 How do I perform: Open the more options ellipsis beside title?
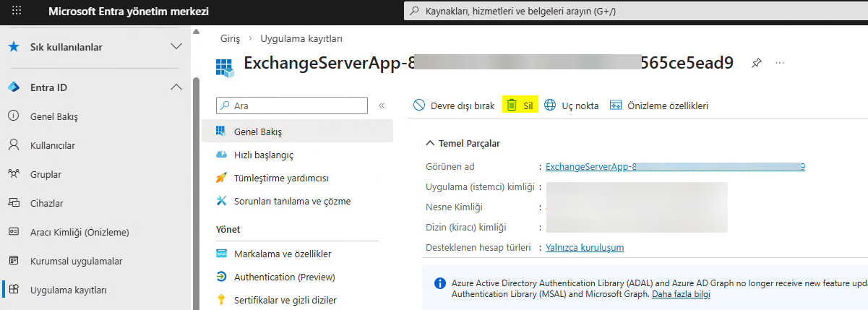(780, 63)
